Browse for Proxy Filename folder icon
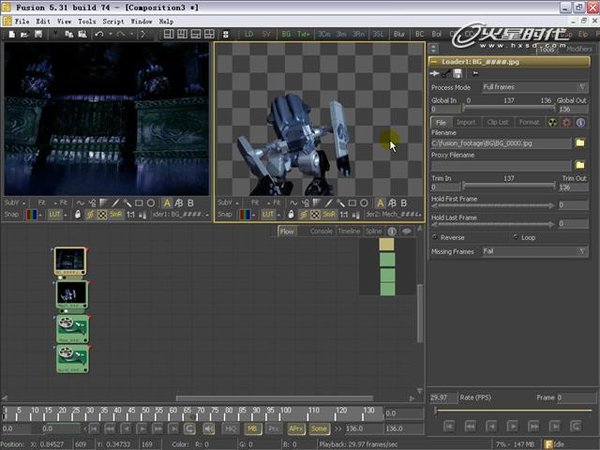This screenshot has height=450, width=600. coord(580,165)
